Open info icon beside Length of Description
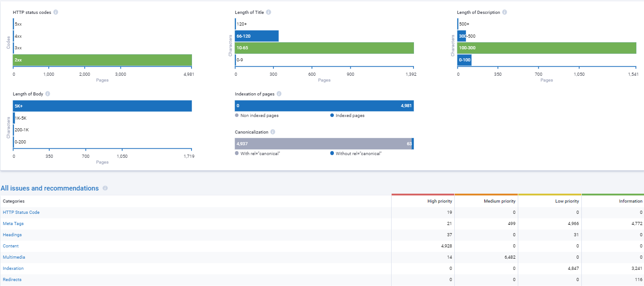This screenshot has height=286, width=644. pos(504,12)
